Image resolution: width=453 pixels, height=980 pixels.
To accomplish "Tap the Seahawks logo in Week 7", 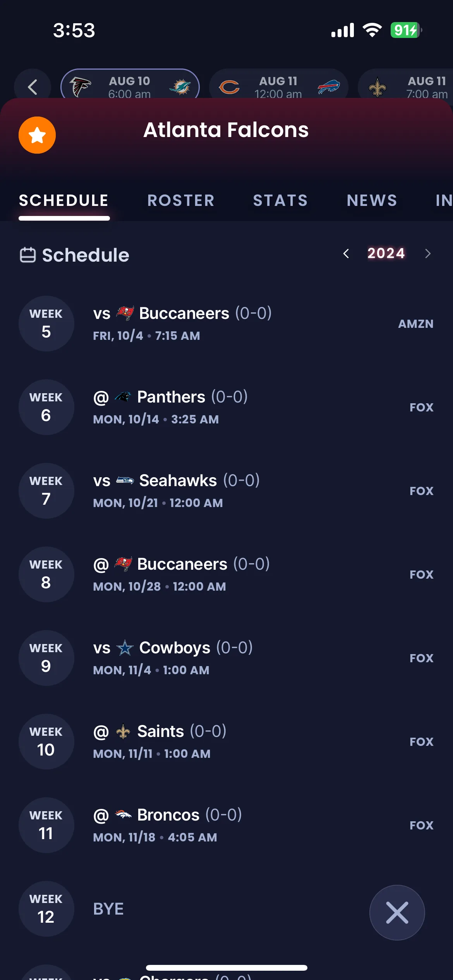I will pyautogui.click(x=125, y=480).
